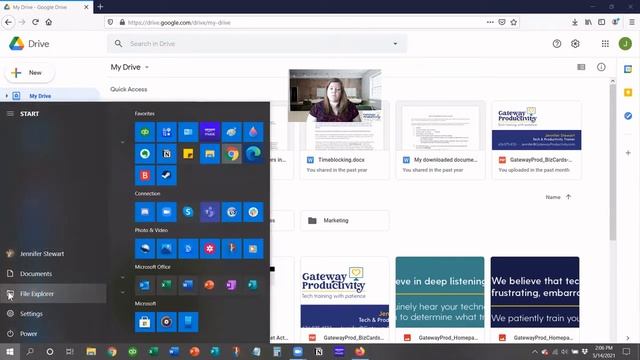640x360 pixels.
Task: Click the Search in Drive field
Action: coord(257,44)
